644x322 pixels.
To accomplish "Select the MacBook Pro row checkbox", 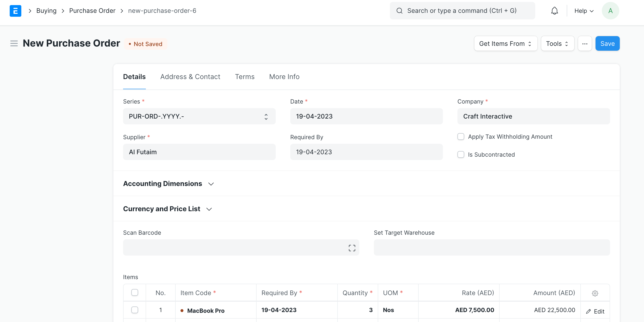I will click(x=134, y=310).
